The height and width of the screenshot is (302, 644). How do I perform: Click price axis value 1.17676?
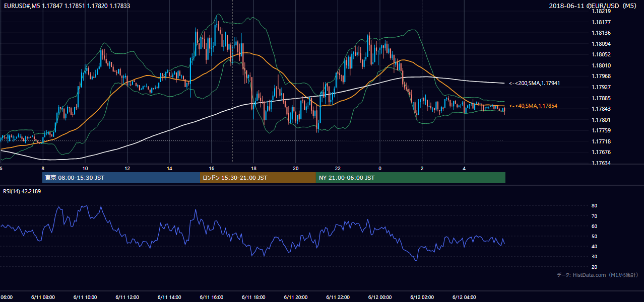(x=601, y=152)
